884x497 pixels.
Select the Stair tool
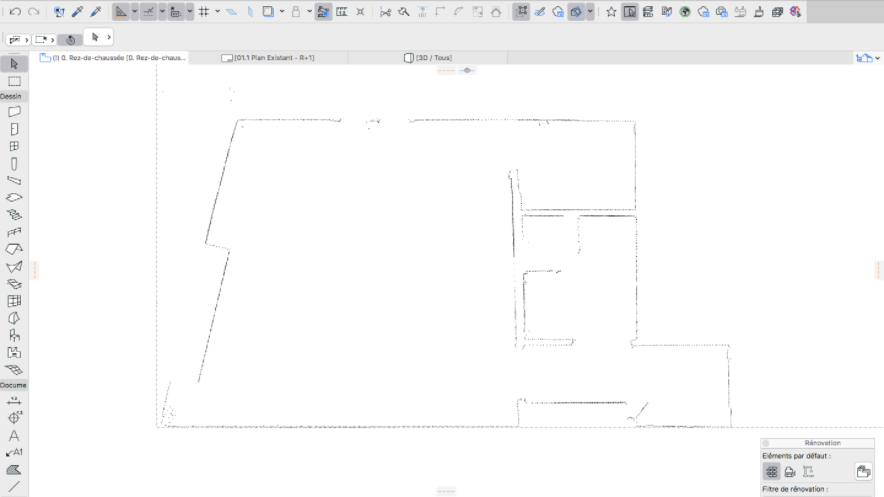pyautogui.click(x=14, y=215)
